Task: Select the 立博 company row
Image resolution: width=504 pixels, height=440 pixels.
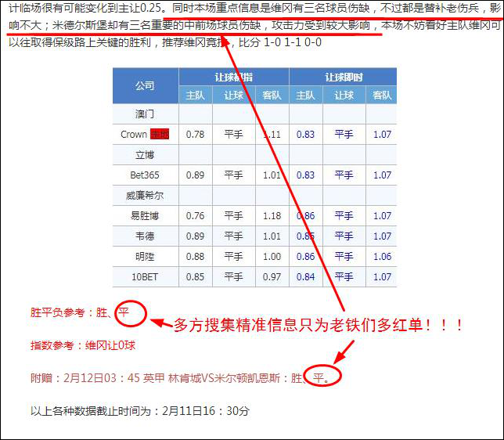Action: 254,155
